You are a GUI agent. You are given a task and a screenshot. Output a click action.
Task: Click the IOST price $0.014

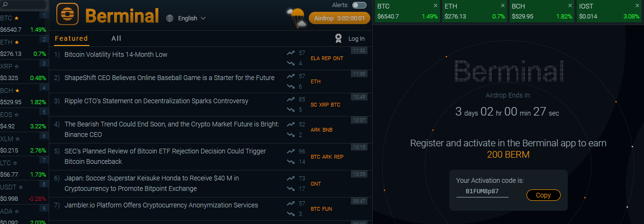[x=588, y=16]
